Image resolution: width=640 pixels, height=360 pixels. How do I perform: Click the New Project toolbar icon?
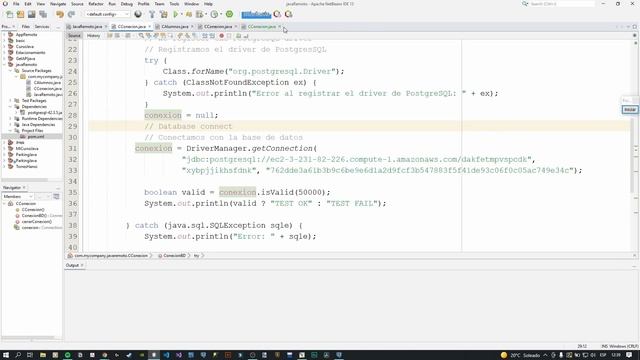pyautogui.click(x=20, y=14)
